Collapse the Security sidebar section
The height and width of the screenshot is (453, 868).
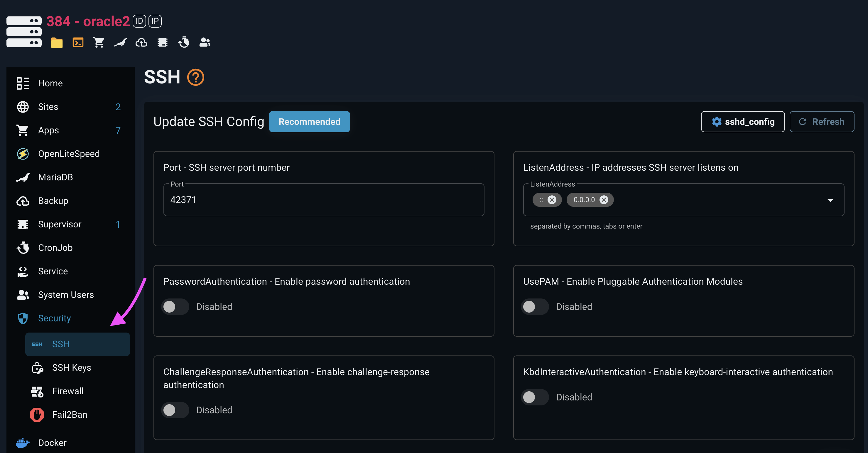(x=54, y=318)
